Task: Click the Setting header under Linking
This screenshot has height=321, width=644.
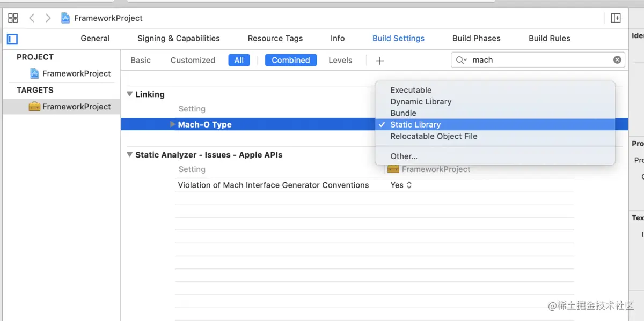Action: click(x=192, y=109)
